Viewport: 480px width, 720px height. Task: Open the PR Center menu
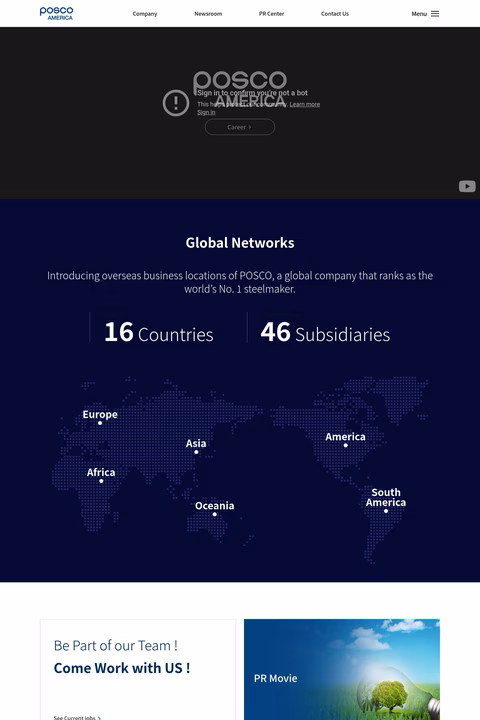(271, 14)
